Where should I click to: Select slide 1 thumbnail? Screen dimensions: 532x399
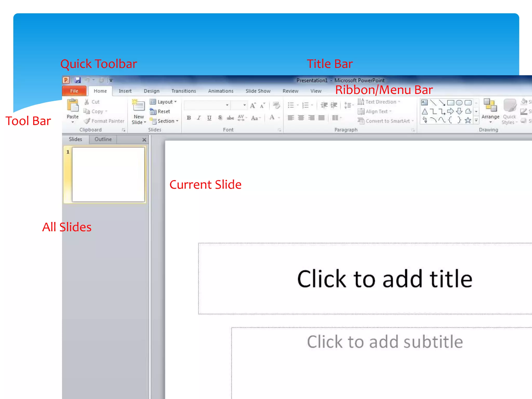(108, 175)
